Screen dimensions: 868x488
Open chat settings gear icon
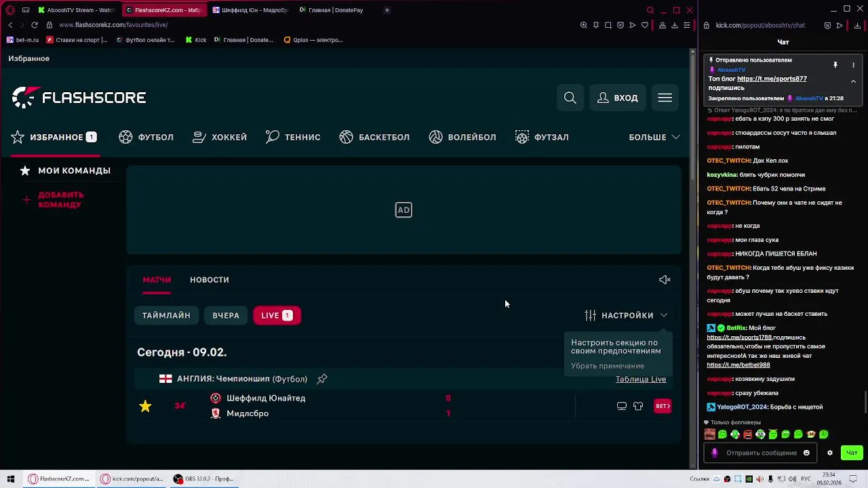(829, 453)
